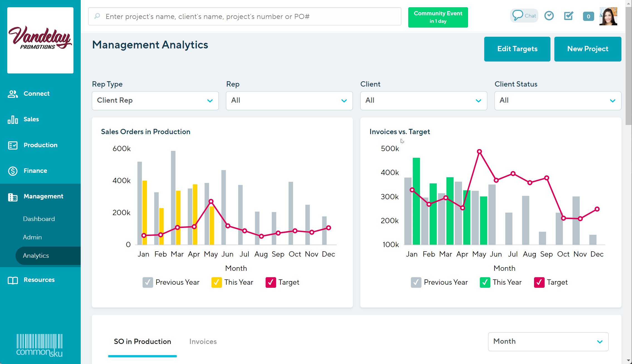Open the Client Status dropdown
Viewport: 632px width, 364px height.
pyautogui.click(x=557, y=101)
